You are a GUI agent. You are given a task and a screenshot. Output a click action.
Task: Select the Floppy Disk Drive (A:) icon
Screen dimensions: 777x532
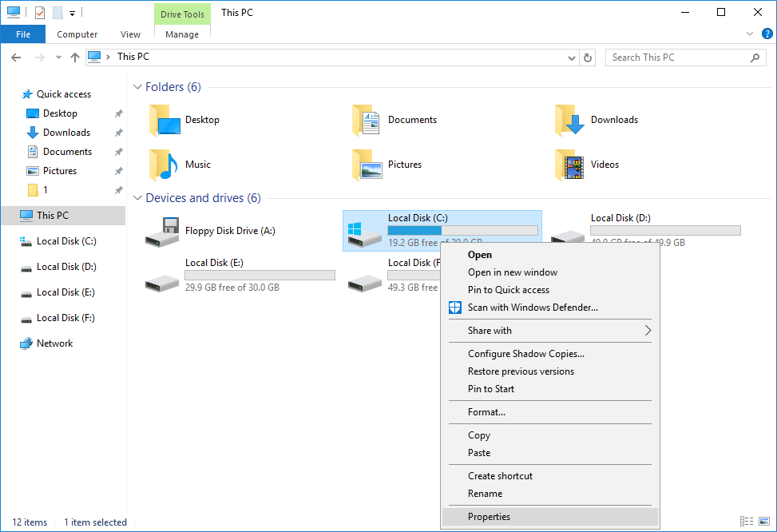(162, 232)
